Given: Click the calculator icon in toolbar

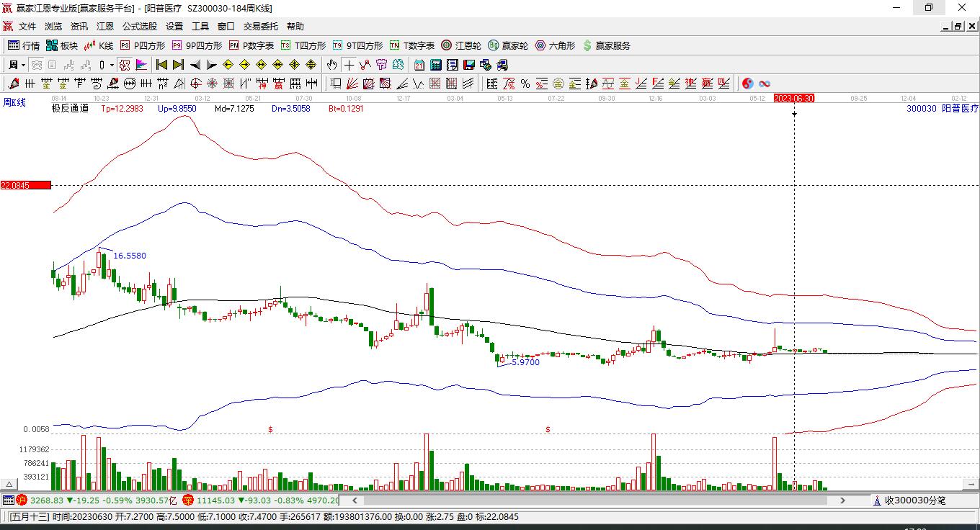Looking at the screenshot, I should tap(435, 65).
